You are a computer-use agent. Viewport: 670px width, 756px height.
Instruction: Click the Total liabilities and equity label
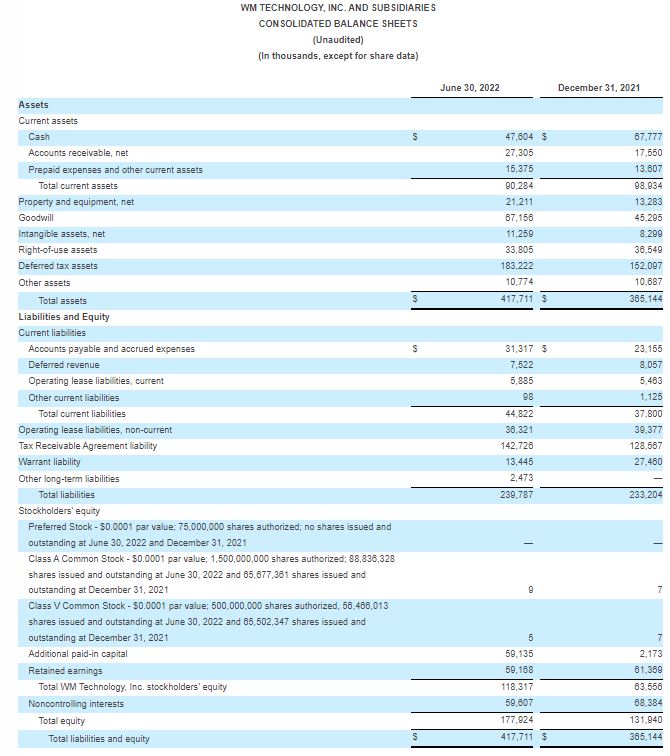pyautogui.click(x=99, y=739)
